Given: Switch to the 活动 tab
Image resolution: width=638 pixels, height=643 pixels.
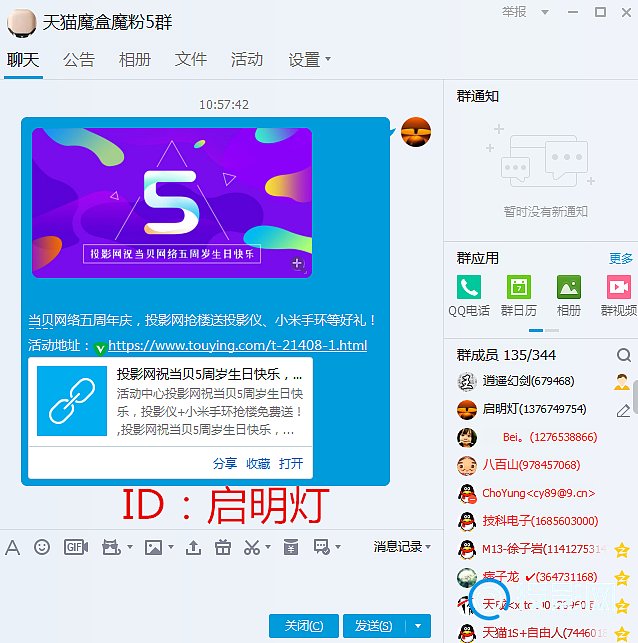Looking at the screenshot, I should [246, 60].
